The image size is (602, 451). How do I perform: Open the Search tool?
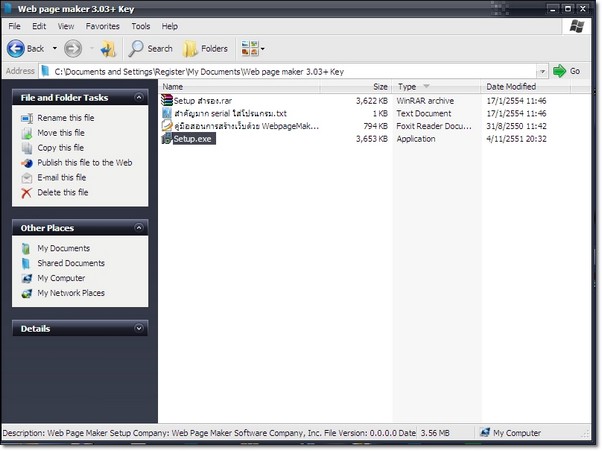150,49
